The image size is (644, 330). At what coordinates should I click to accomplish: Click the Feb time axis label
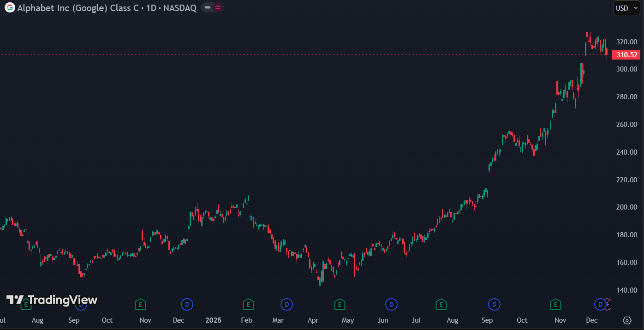(246, 320)
